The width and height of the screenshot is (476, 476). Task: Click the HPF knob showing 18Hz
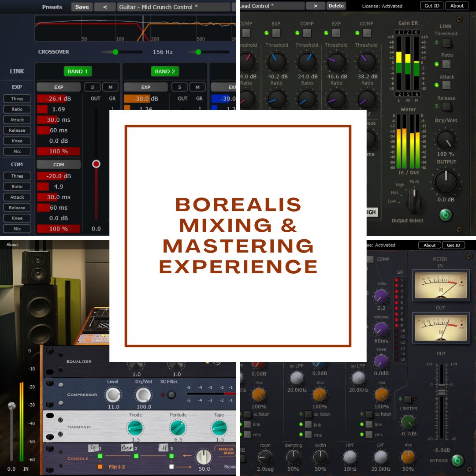click(x=350, y=457)
